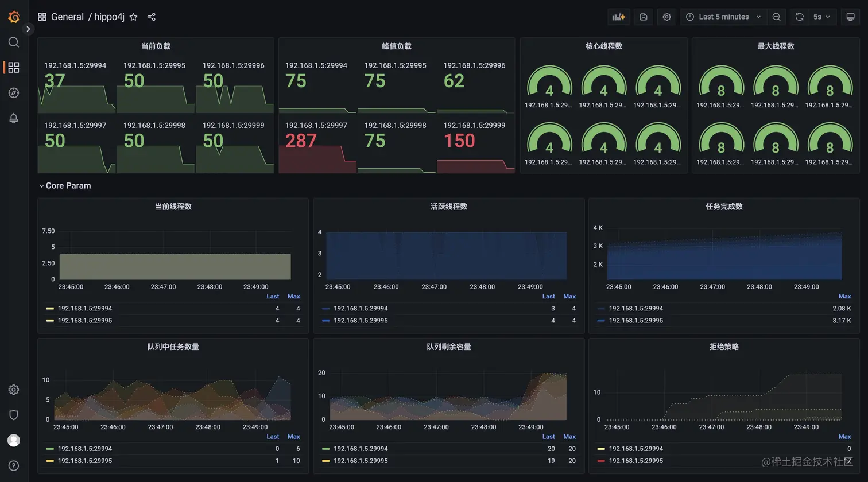Open the 队列剩余容量 panel title menu
This screenshot has width=868, height=482.
(449, 347)
